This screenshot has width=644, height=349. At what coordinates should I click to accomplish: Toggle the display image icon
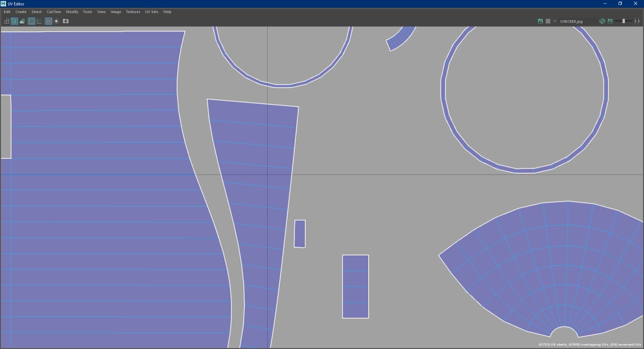[x=540, y=21]
